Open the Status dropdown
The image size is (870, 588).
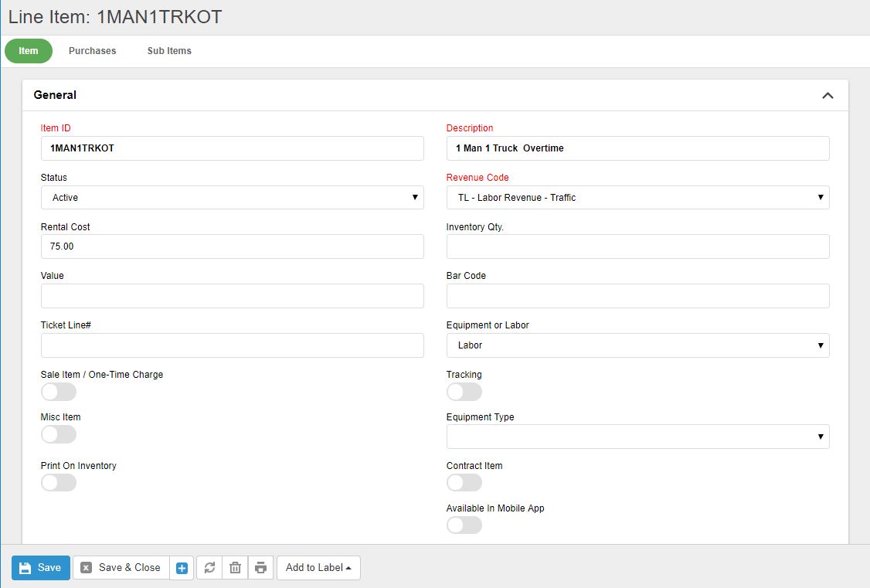pos(232,198)
